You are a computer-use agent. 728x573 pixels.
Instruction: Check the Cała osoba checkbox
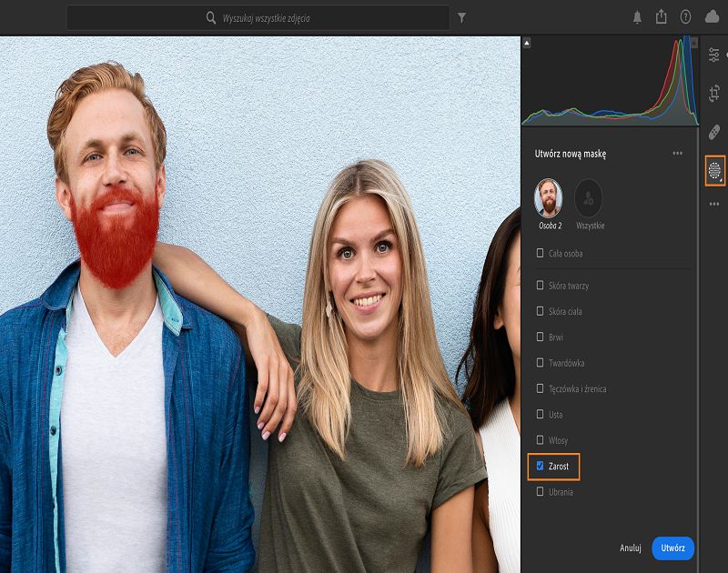540,254
